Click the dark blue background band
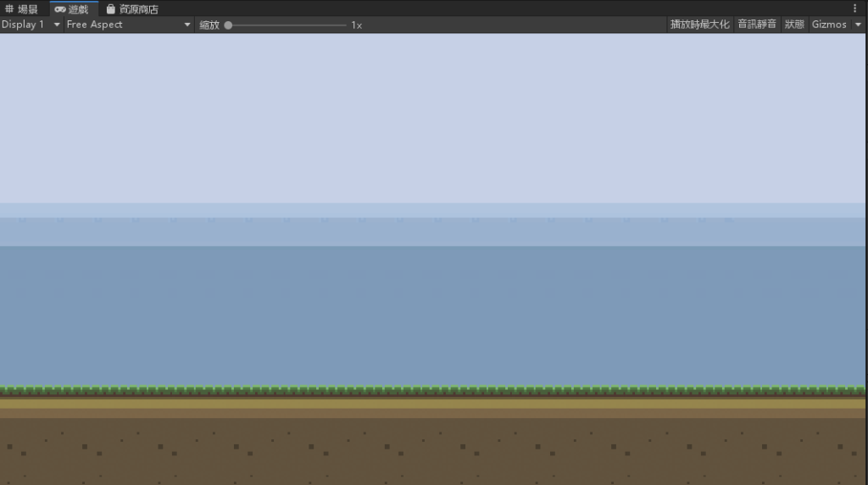868x485 pixels. pos(434,314)
